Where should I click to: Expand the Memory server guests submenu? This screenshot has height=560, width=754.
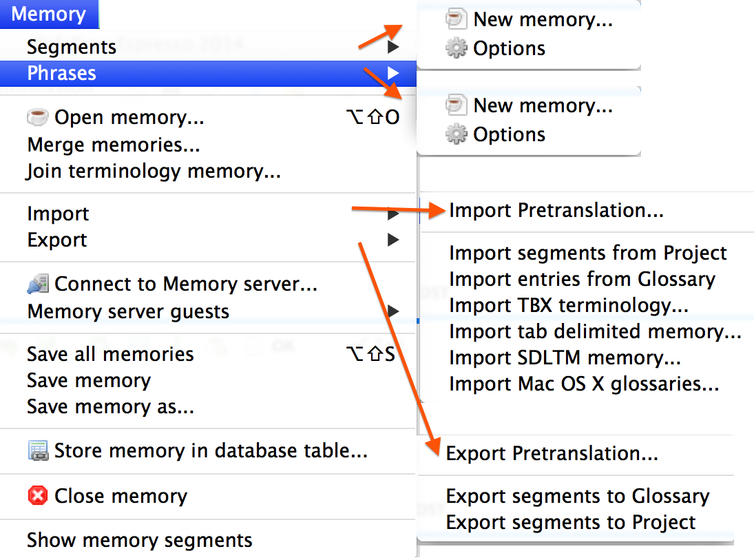[x=394, y=311]
